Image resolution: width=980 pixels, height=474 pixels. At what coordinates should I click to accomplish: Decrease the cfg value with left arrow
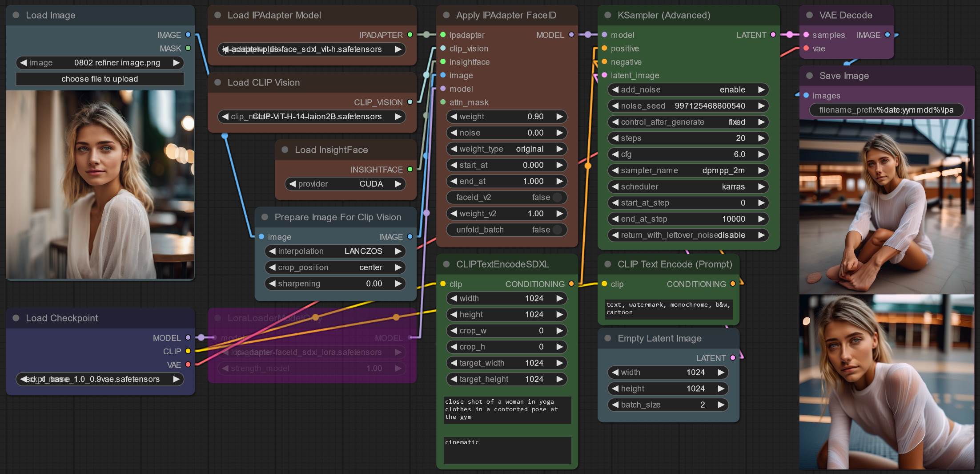click(615, 154)
